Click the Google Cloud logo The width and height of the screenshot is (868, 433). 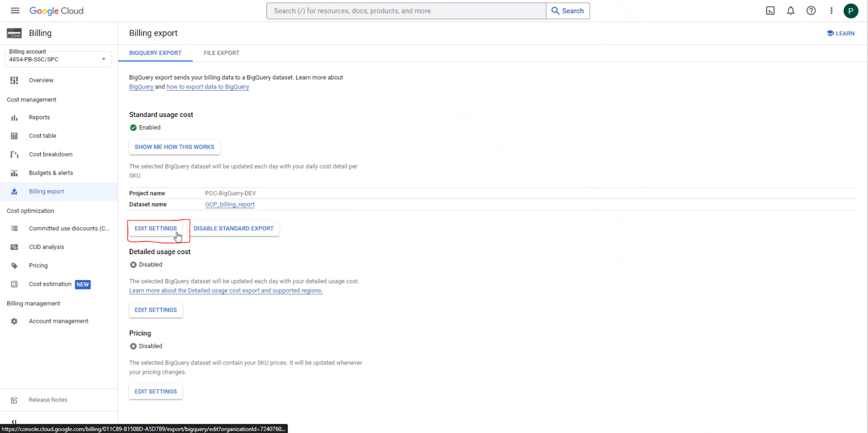click(56, 11)
